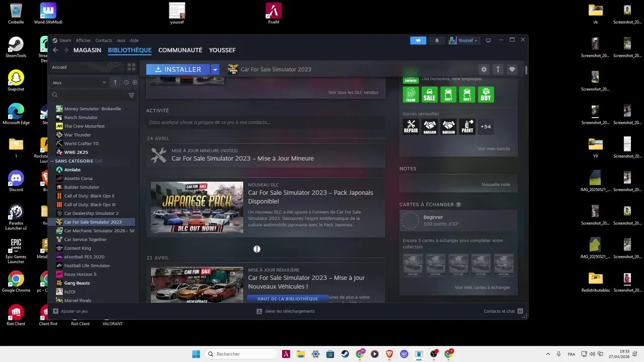The height and width of the screenshot is (362, 644).
Task: Click the green SALE achievement icon
Action: [430, 95]
